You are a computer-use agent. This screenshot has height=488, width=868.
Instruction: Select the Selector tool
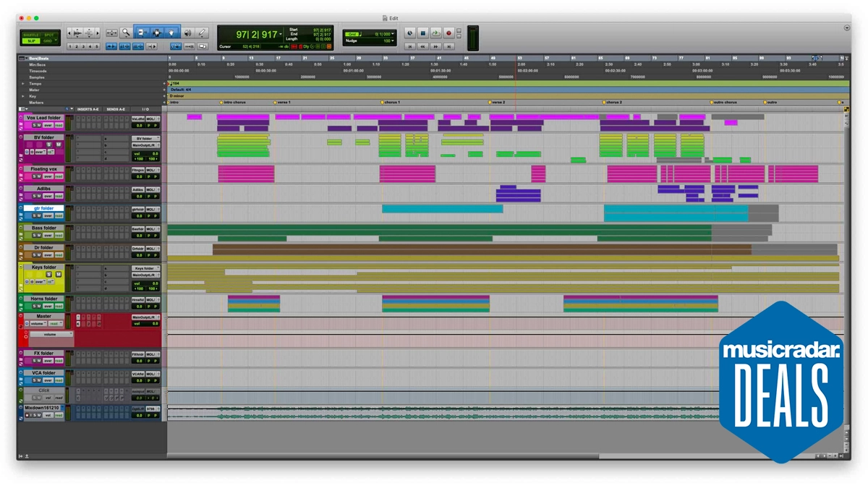157,33
